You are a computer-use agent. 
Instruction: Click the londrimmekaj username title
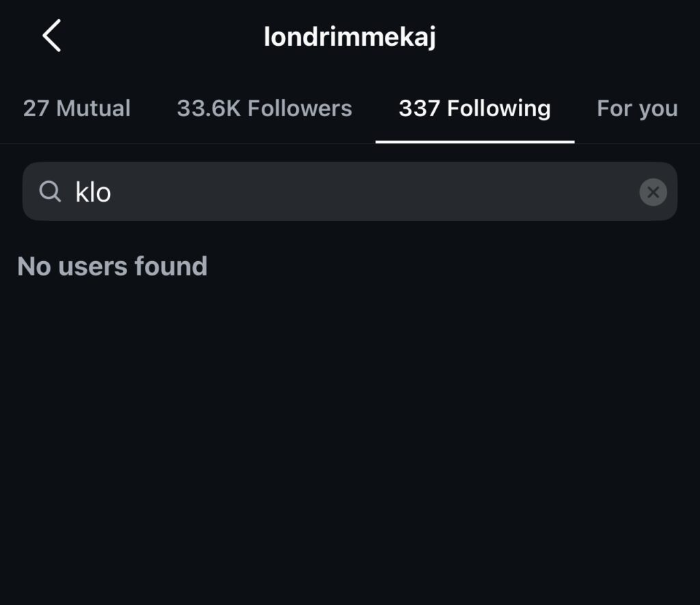350,37
